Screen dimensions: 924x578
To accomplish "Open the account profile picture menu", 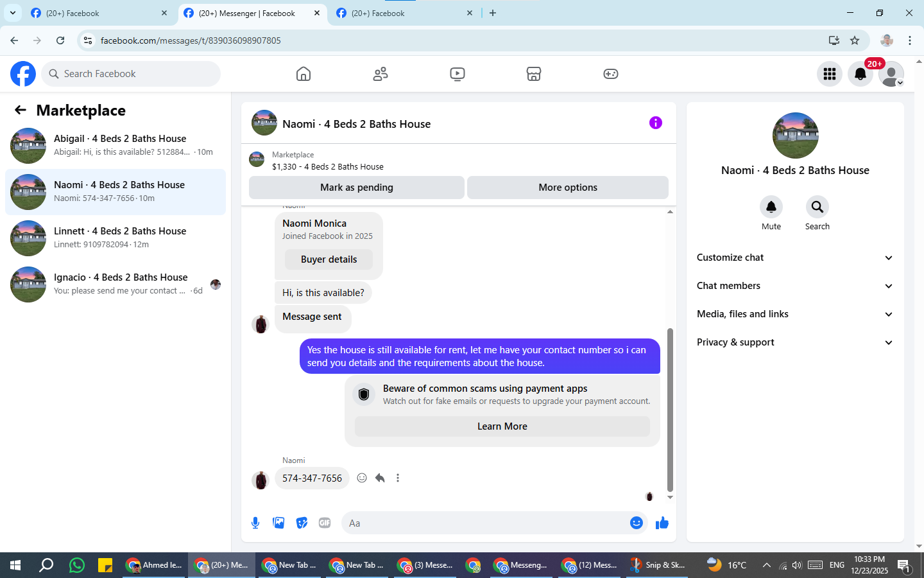I will (891, 74).
